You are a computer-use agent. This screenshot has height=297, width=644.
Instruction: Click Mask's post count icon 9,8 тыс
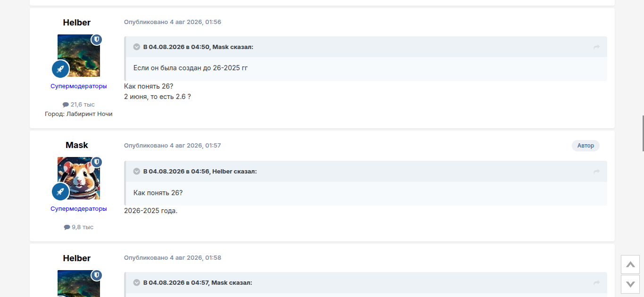(67, 227)
